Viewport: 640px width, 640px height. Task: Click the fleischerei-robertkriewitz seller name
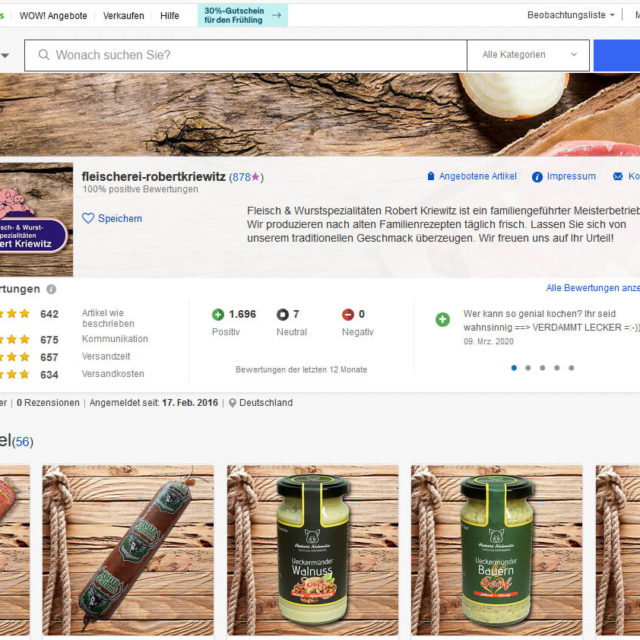153,177
